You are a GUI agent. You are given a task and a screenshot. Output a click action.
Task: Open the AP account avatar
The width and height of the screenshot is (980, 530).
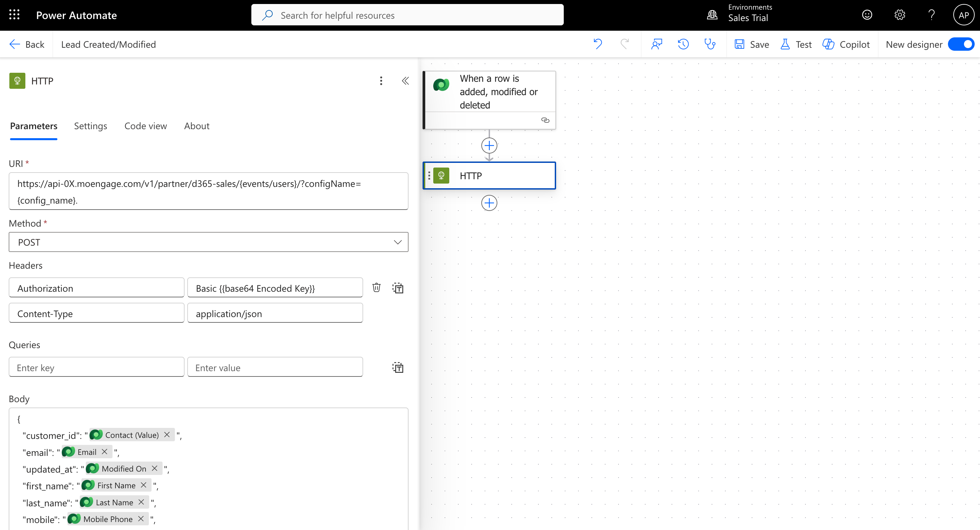point(964,15)
